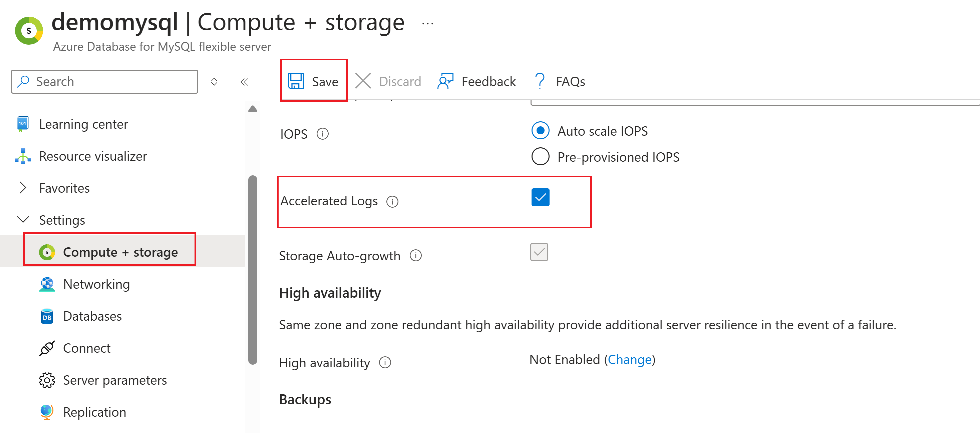Click the Save floppy disk icon
The height and width of the screenshot is (433, 980).
[296, 81]
